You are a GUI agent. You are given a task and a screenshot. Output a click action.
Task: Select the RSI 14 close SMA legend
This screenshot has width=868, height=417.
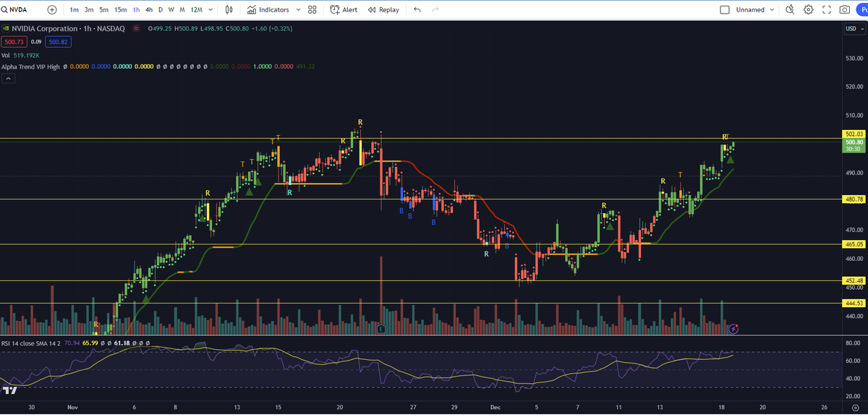tap(31, 343)
